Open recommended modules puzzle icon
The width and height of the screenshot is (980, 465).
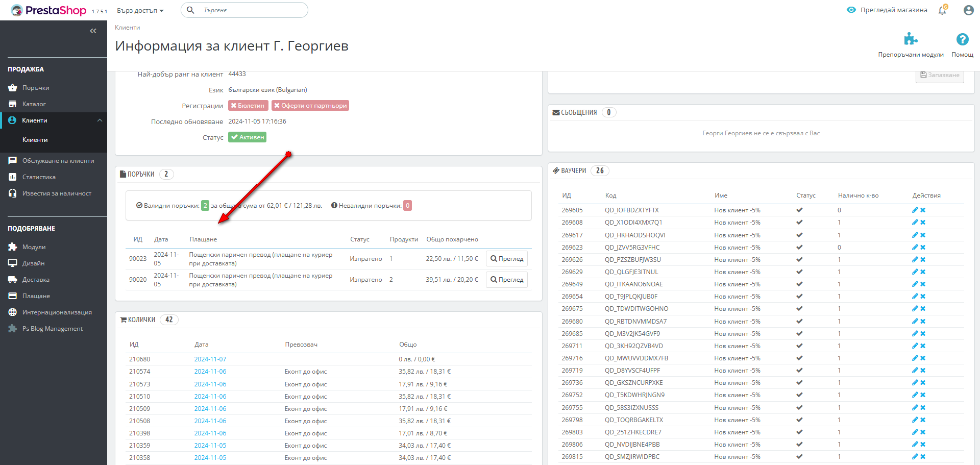tap(911, 39)
